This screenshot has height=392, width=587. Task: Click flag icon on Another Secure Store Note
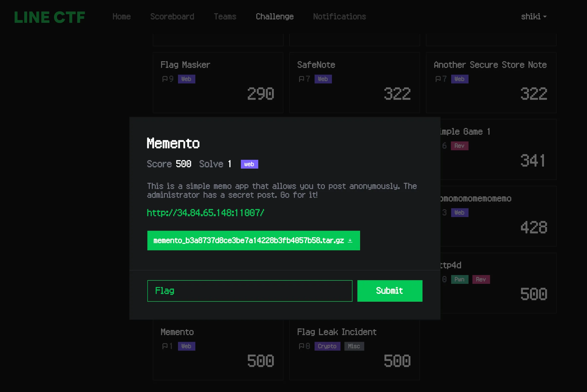coord(438,79)
